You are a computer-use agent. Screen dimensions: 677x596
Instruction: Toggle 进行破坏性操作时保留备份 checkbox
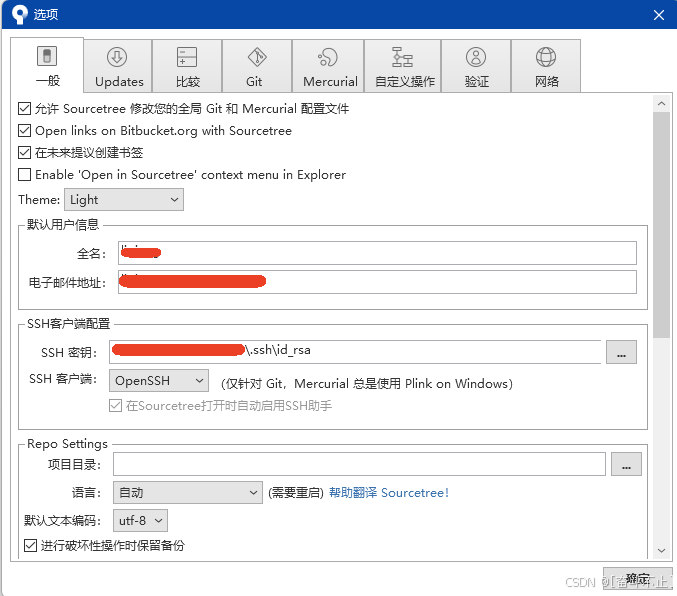click(30, 545)
